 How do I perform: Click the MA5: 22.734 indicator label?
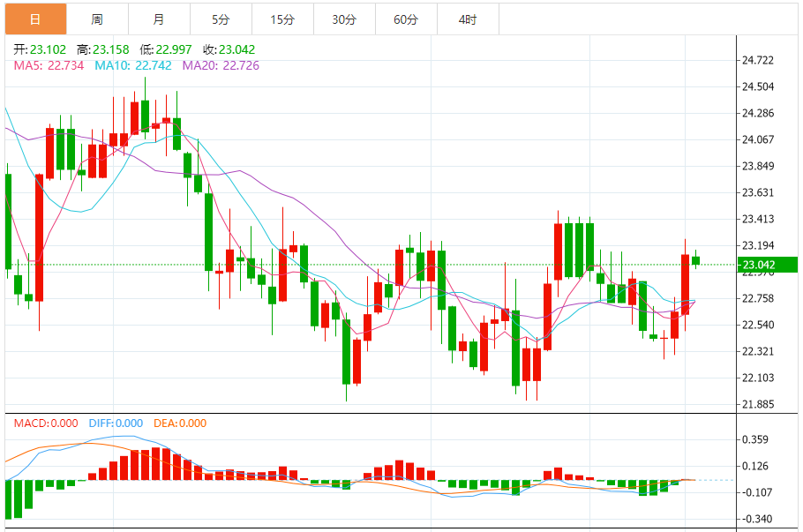point(49,65)
